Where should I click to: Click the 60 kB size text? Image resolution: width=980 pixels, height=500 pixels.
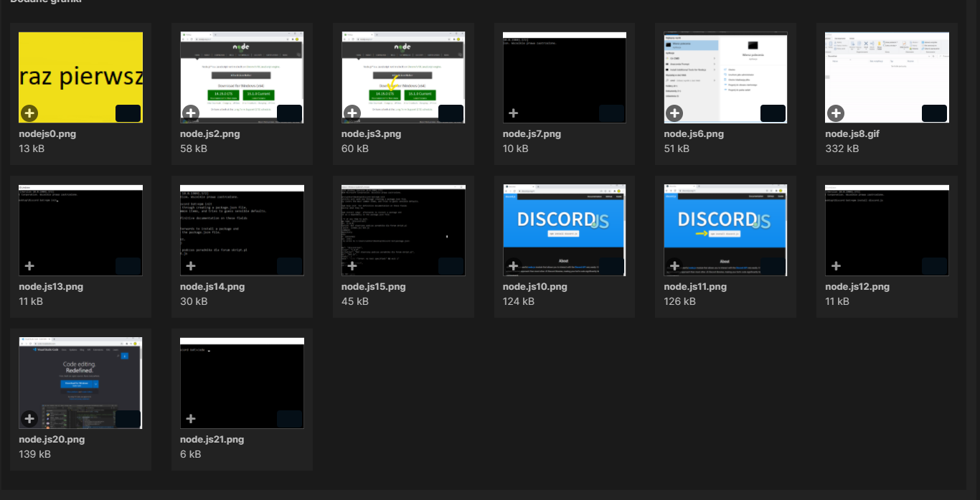pyautogui.click(x=355, y=148)
